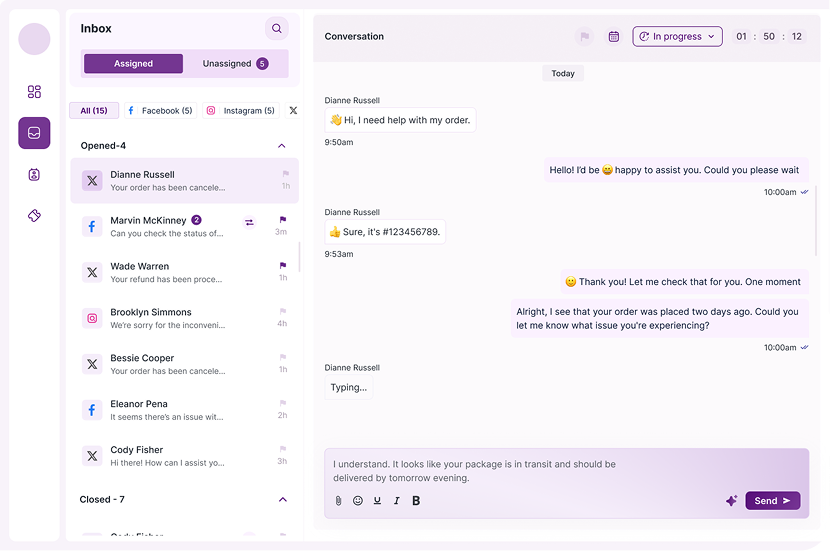
Task: Toggle the flag on Dianne Russell row
Action: click(x=286, y=174)
